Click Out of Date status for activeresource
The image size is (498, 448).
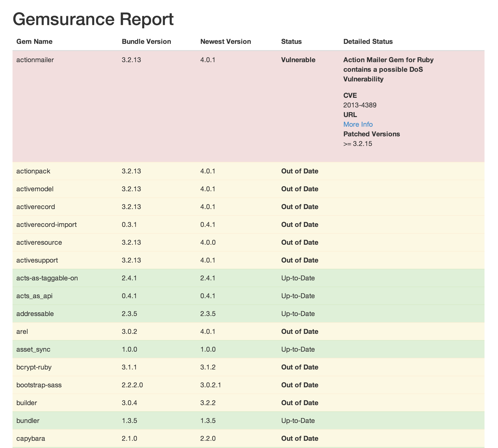click(299, 243)
